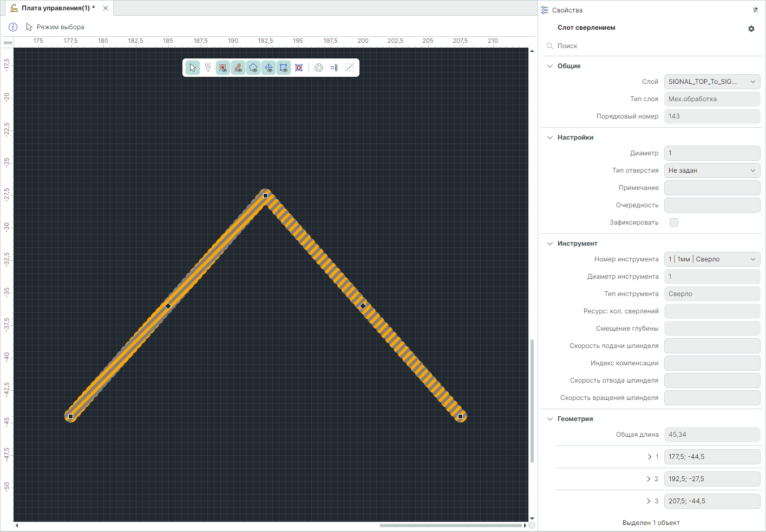Expand geometry point 1
Viewport: 766px width, 532px height.
pyautogui.click(x=649, y=457)
